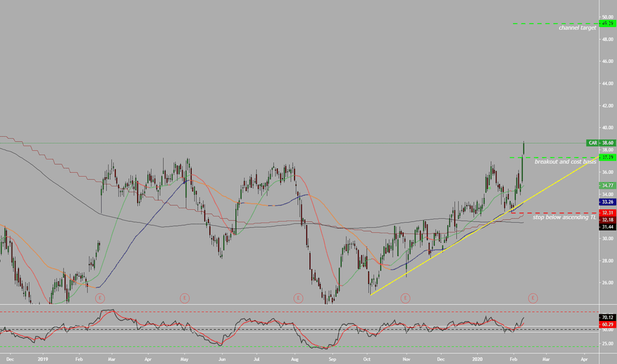Click the 2019 label on time axis
617x364 pixels.
(43, 359)
